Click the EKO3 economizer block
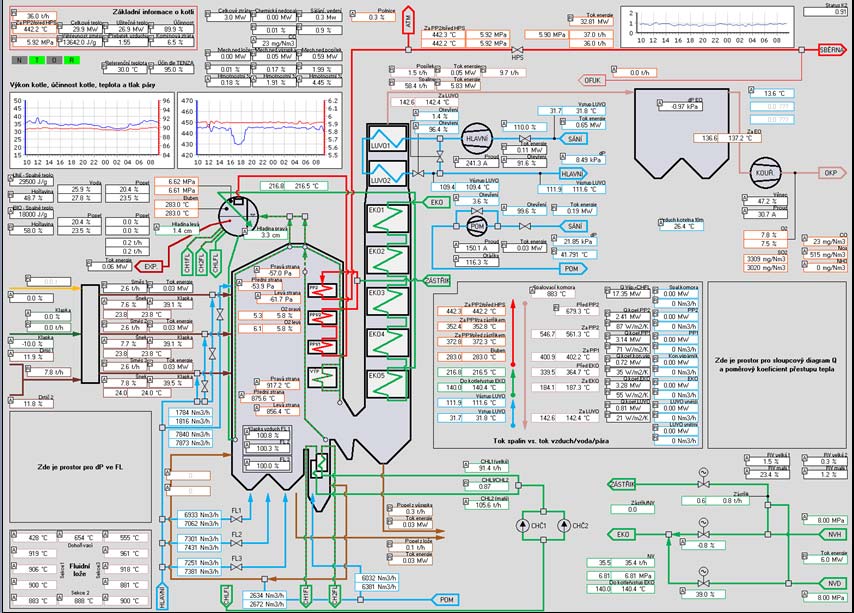Screen dimensions: 854x613 387,301
